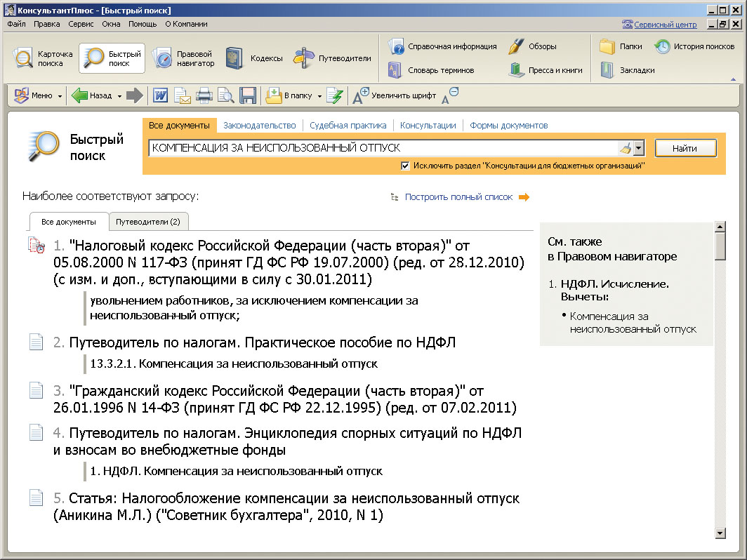The width and height of the screenshot is (747, 560).
Task: Click the search query input field
Action: click(x=383, y=148)
